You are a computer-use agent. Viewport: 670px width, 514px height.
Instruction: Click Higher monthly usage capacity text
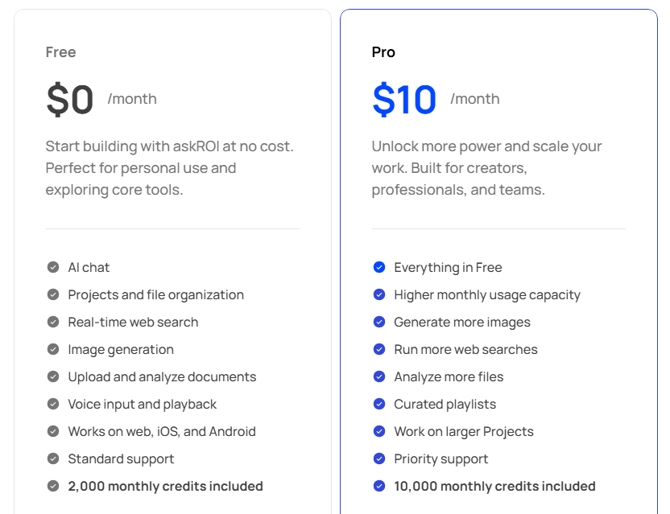(x=487, y=295)
